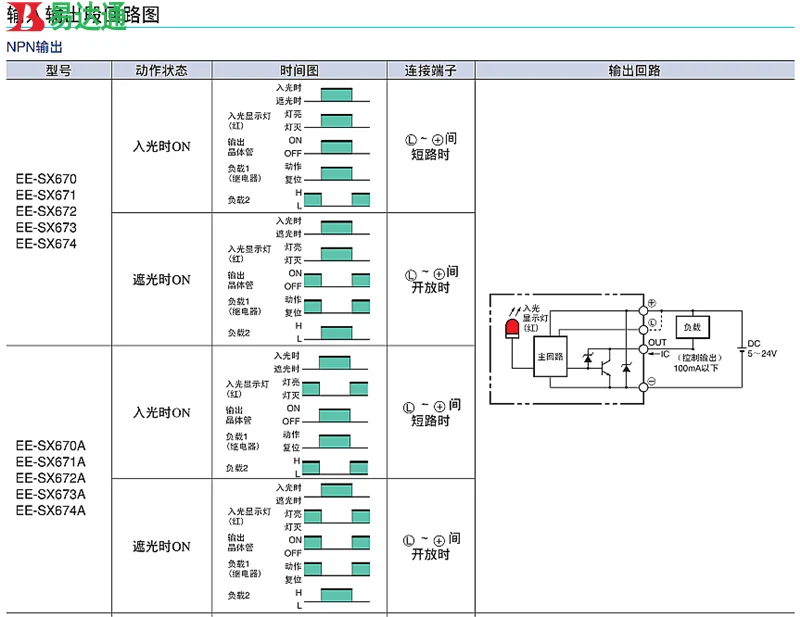Click 入光时ON in the EE-SX670 row group

click(161, 146)
